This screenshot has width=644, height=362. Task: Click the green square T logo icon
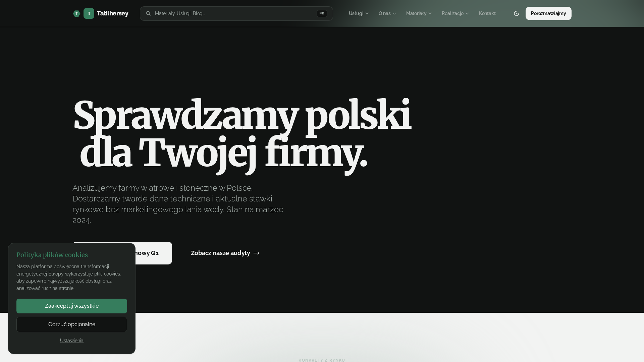[x=89, y=13]
